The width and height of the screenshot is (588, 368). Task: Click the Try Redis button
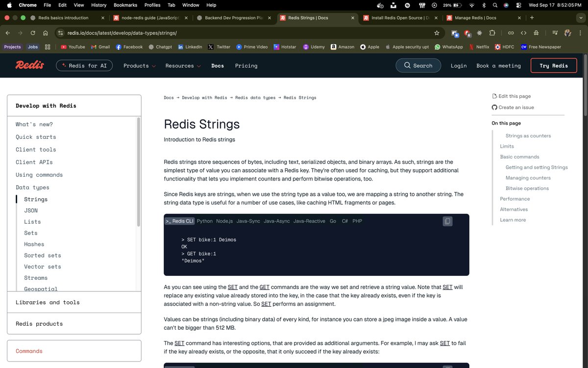(x=553, y=65)
